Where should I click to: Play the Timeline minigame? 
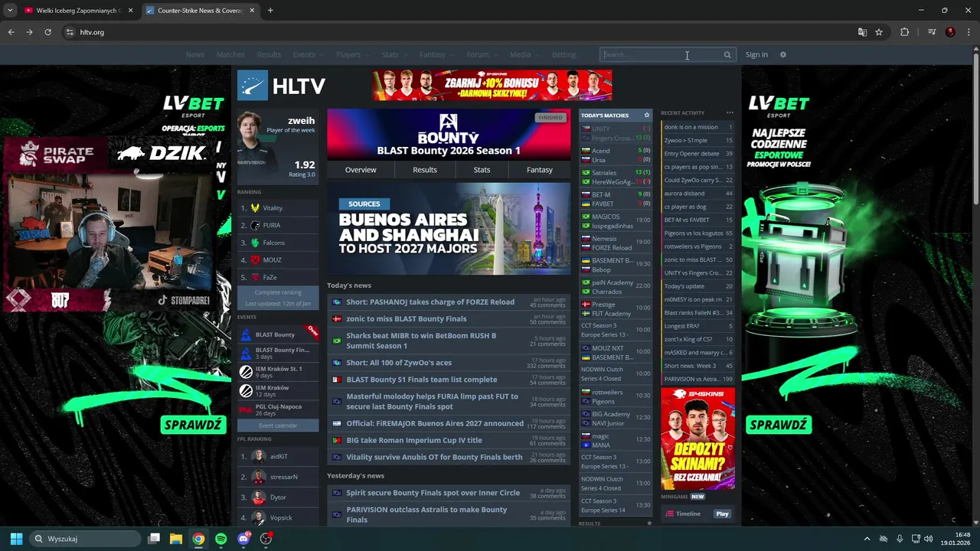coord(722,514)
